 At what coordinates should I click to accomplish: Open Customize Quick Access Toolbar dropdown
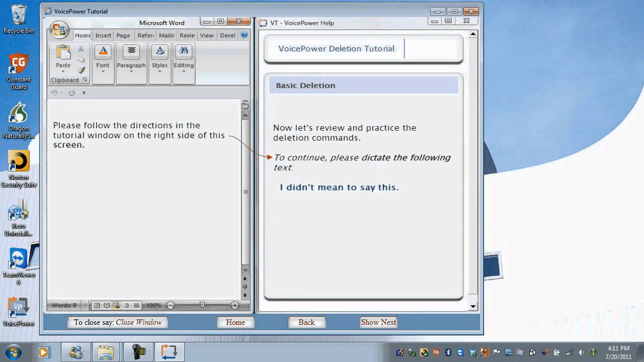point(84,93)
